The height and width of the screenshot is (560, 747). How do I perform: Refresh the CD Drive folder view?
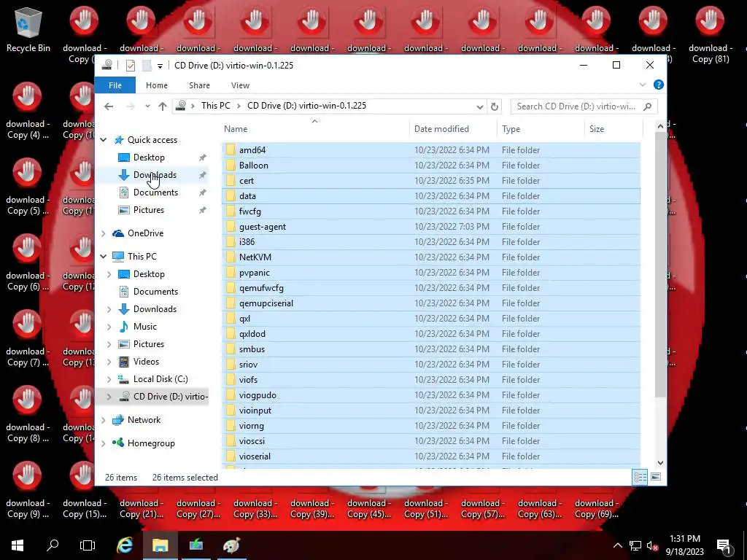click(x=495, y=106)
